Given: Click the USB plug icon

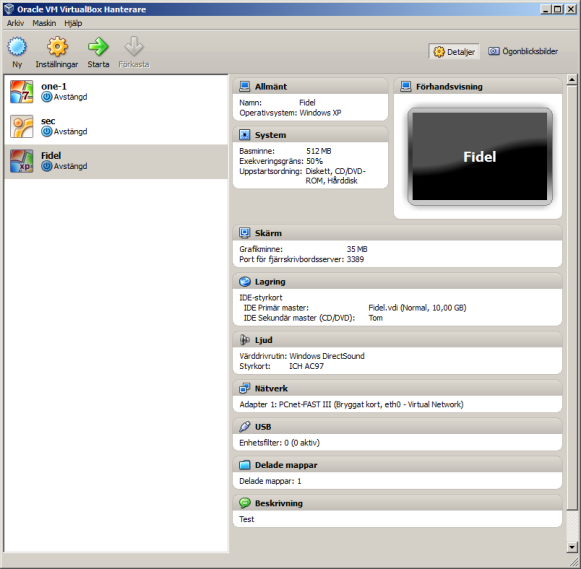Looking at the screenshot, I should [x=245, y=427].
